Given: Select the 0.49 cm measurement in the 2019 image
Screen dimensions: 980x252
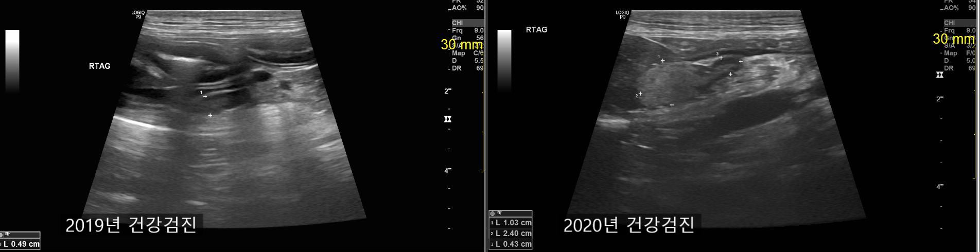Looking at the screenshot, I should pyautogui.click(x=21, y=244).
